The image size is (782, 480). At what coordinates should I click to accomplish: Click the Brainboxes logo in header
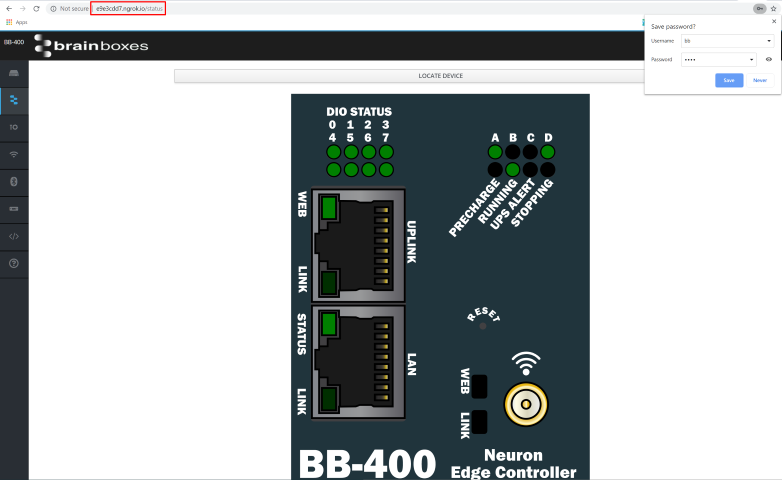tap(91, 45)
